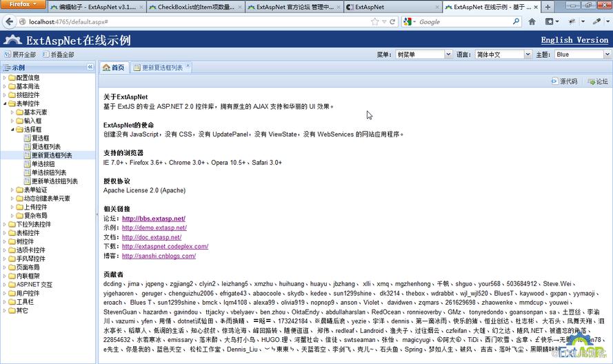Open the Firefox menu button

coord(23,4)
